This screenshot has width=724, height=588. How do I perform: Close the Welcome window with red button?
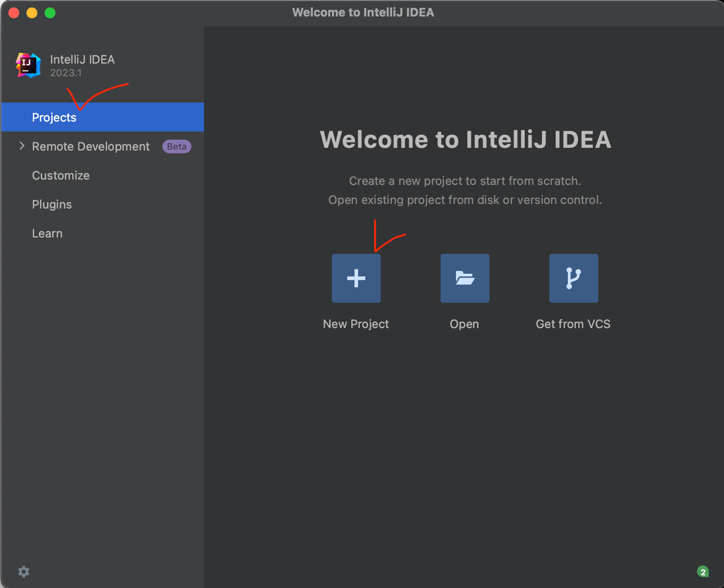point(14,13)
